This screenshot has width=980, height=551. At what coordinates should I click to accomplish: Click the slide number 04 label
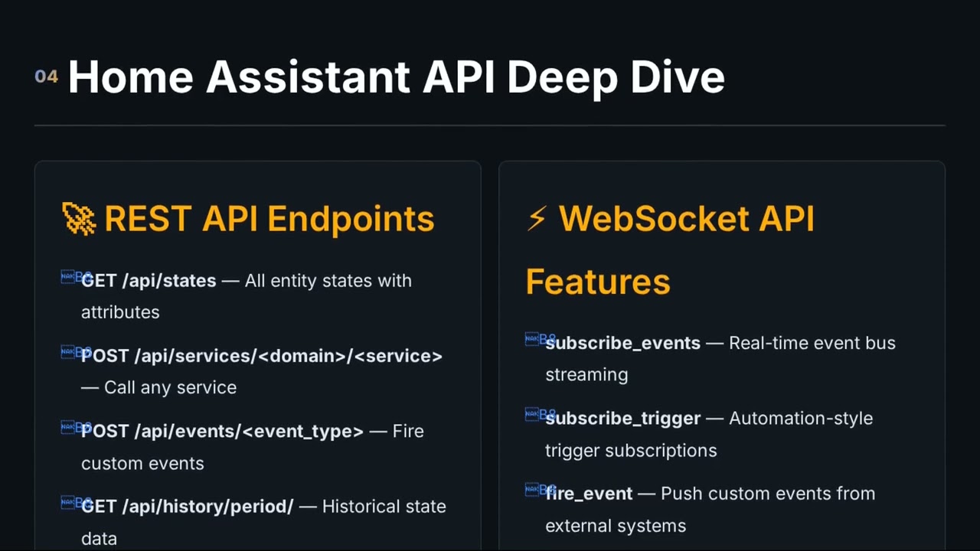pyautogui.click(x=46, y=77)
